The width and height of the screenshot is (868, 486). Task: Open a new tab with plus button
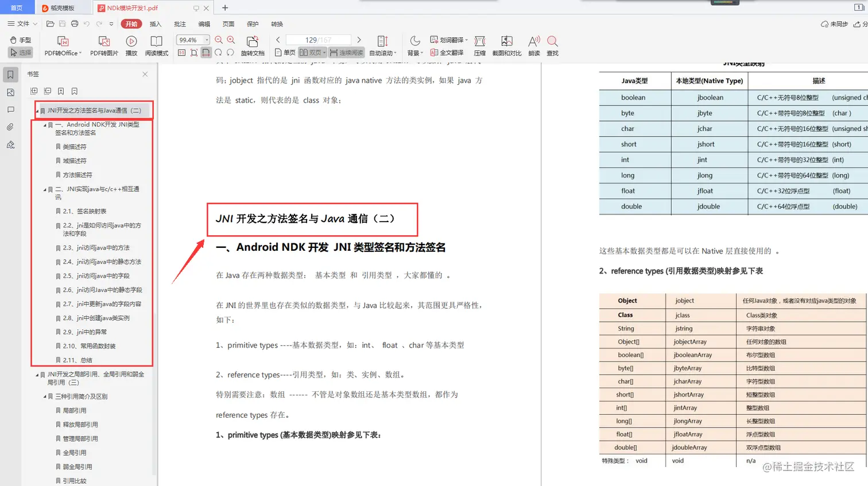tap(225, 7)
